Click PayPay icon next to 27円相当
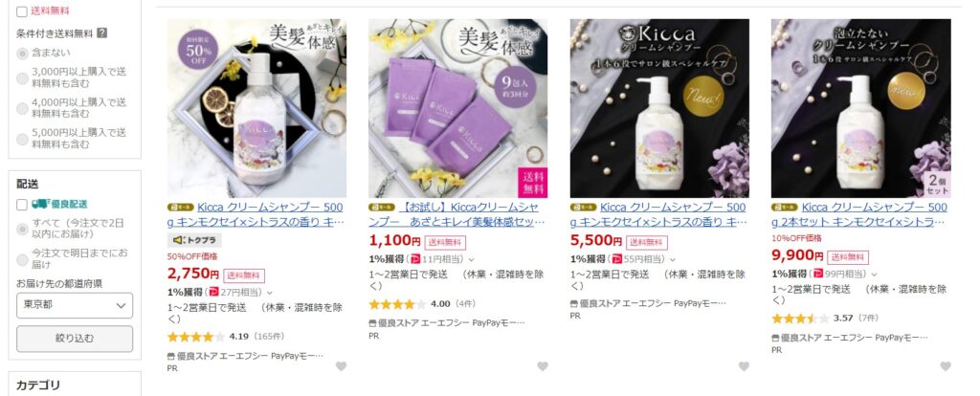The width and height of the screenshot is (980, 396). [x=213, y=292]
